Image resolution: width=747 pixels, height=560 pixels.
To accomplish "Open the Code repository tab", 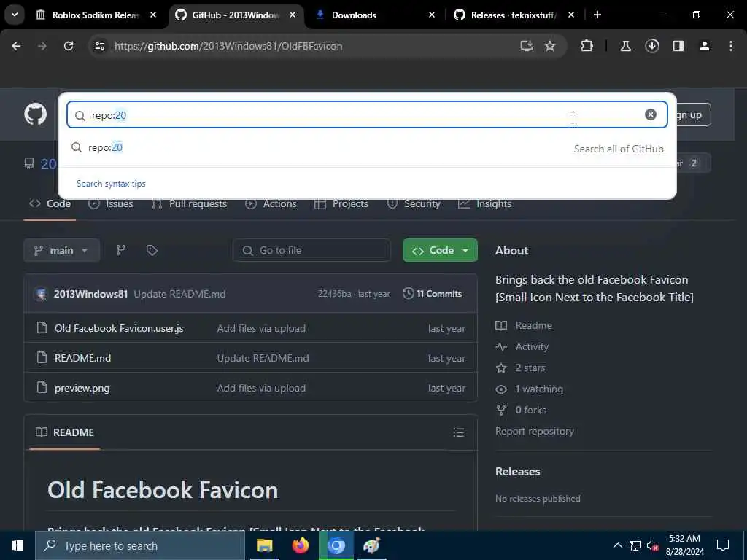I will point(50,204).
